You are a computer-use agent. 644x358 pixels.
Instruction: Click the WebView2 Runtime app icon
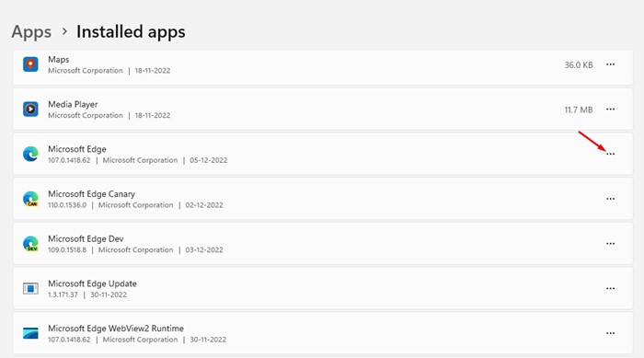pos(30,333)
